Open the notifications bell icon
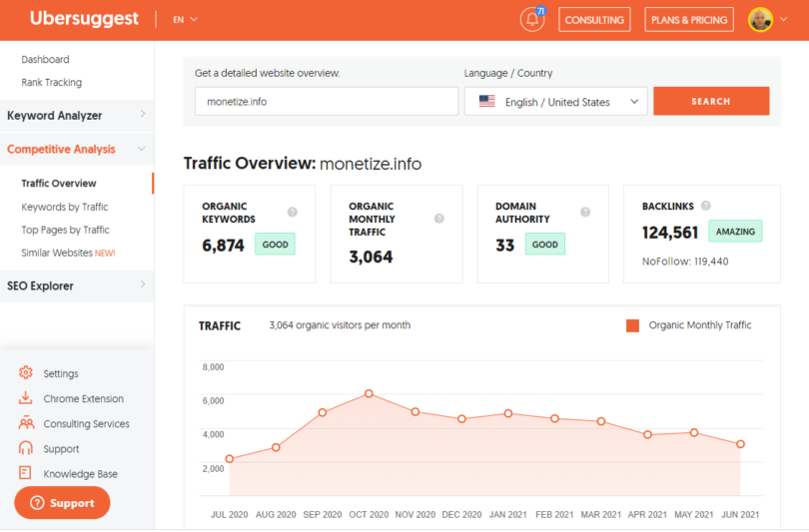The image size is (809, 532). [532, 20]
